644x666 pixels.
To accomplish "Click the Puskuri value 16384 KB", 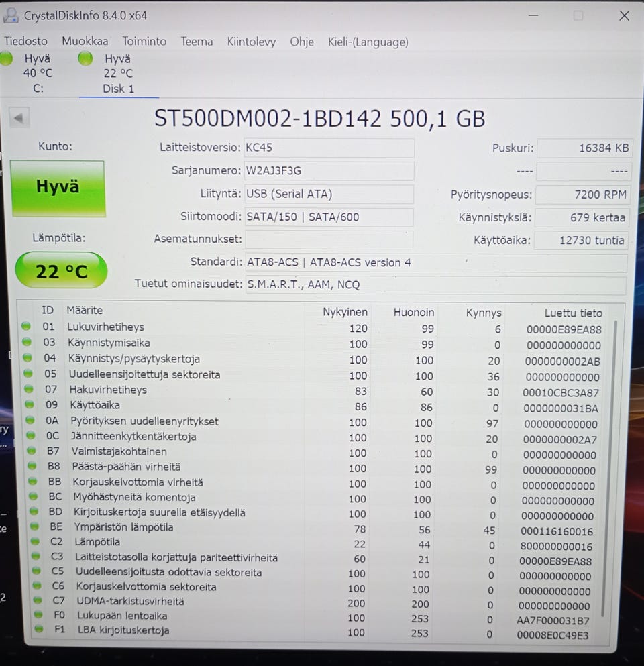I will (x=584, y=148).
